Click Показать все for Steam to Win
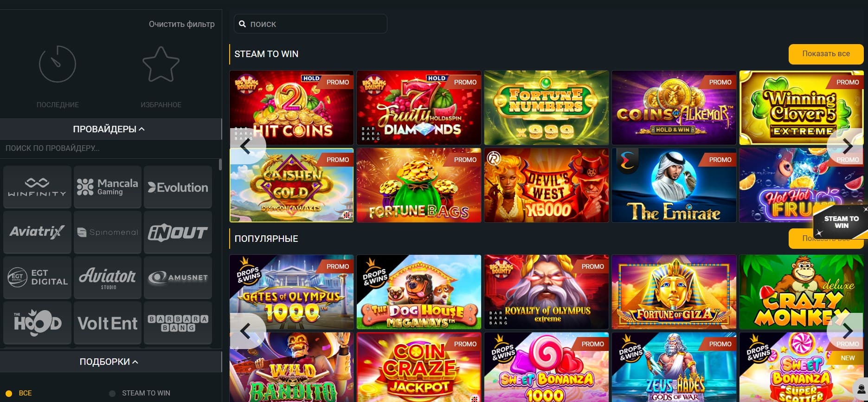 click(826, 54)
